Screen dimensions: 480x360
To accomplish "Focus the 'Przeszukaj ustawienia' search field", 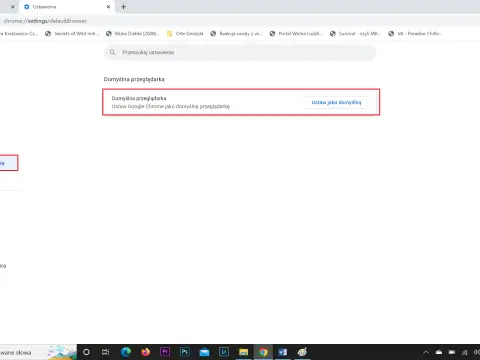I will tap(240, 52).
